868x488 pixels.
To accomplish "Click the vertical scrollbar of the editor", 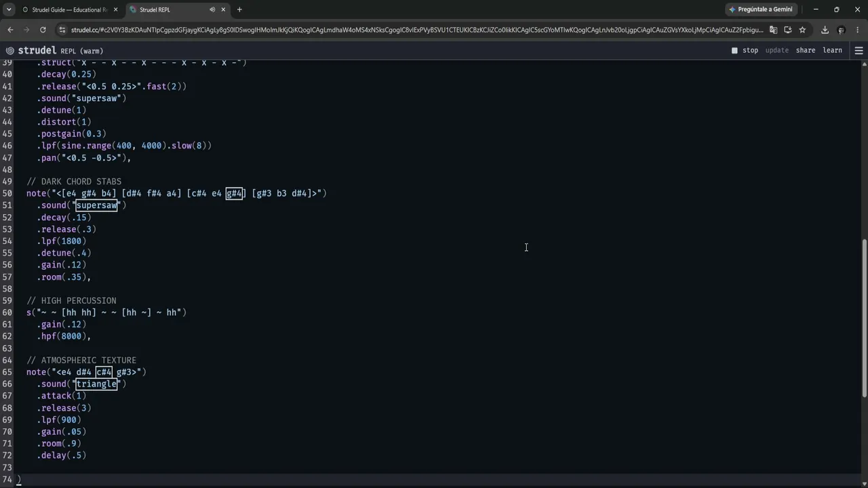I will (864, 319).
